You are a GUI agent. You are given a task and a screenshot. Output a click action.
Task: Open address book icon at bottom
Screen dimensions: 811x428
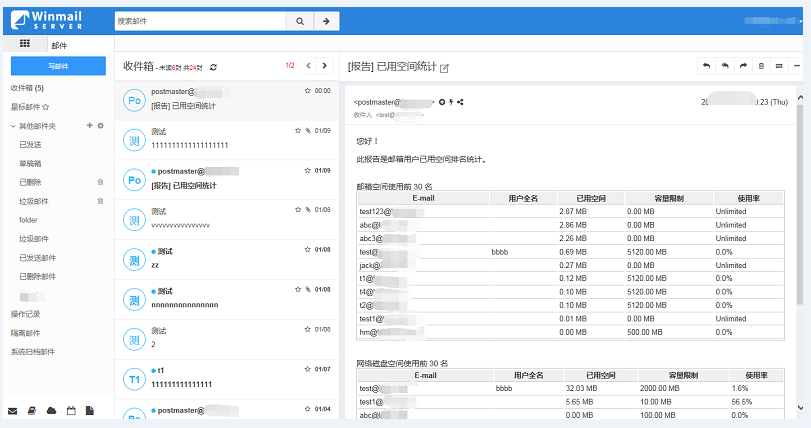coord(32,411)
